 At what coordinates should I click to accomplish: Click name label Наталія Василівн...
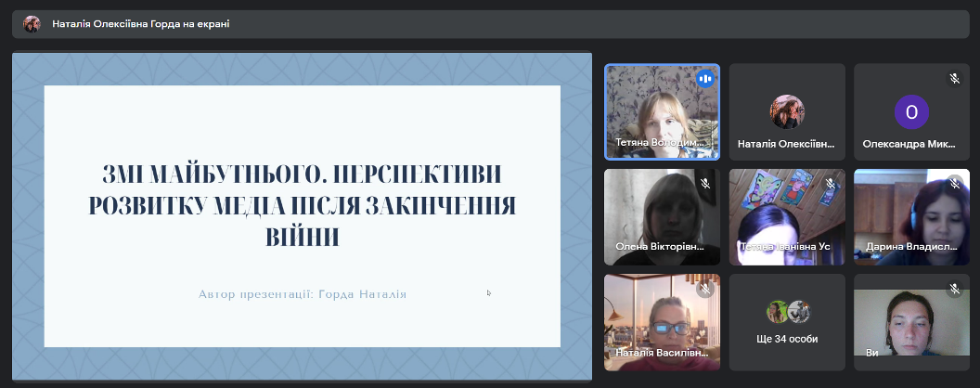(662, 353)
